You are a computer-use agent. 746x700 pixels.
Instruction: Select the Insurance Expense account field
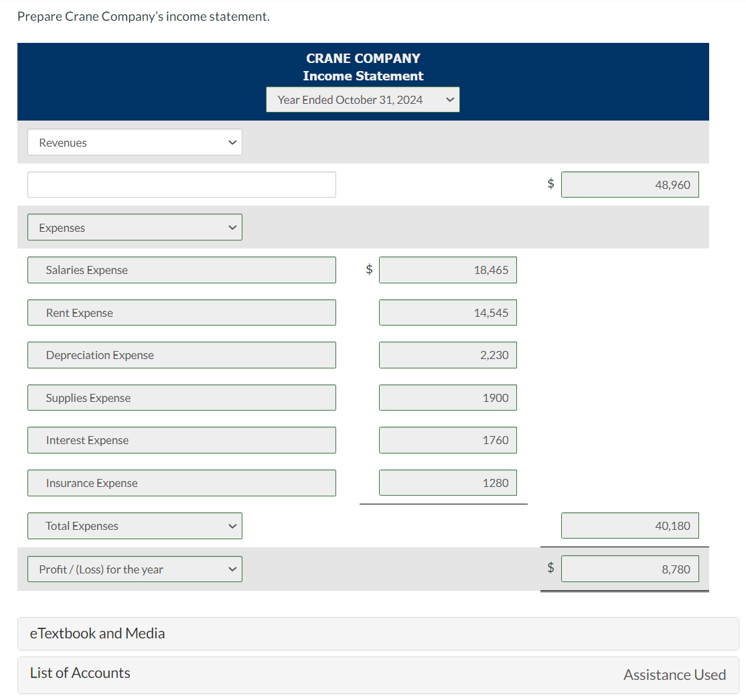click(x=181, y=483)
